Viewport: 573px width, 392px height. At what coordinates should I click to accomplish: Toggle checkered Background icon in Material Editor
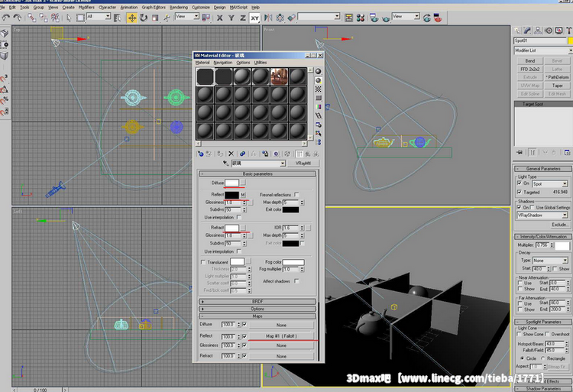[319, 89]
